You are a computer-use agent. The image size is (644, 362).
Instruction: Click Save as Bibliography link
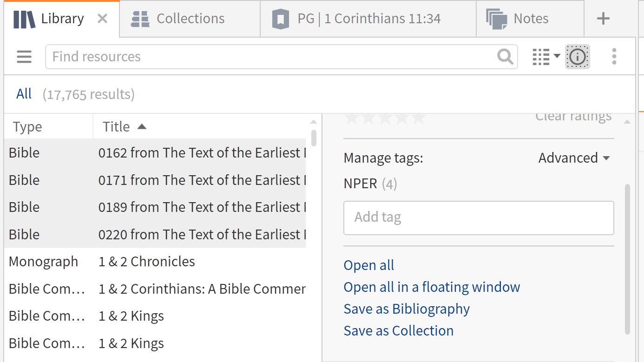(407, 309)
